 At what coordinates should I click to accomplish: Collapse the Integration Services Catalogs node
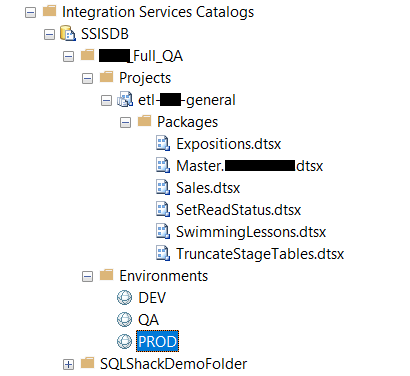[x=30, y=13]
